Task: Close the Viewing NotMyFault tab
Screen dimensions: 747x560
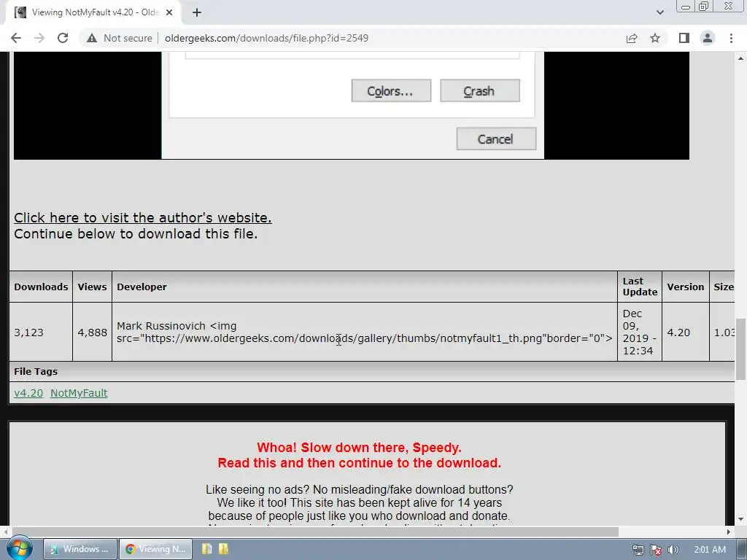Action: pyautogui.click(x=169, y=12)
